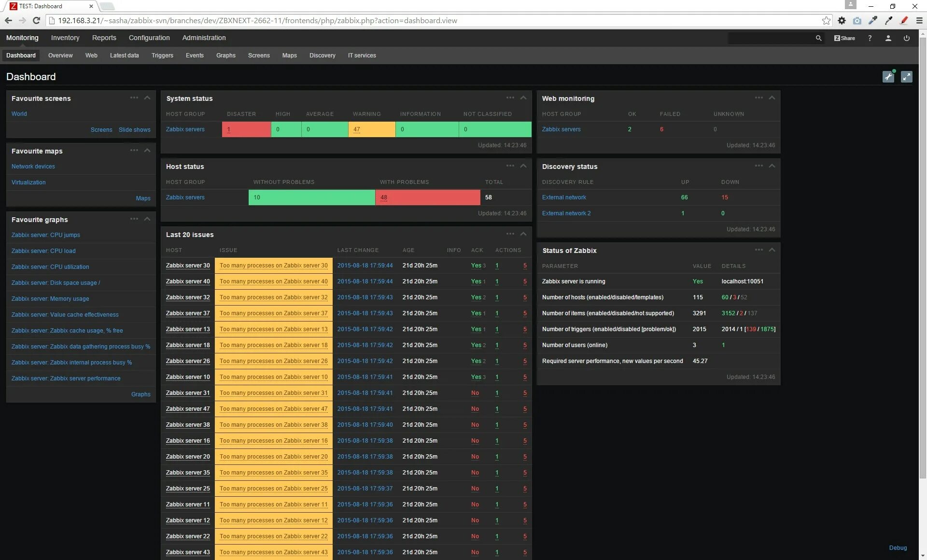The width and height of the screenshot is (927, 560).
Task: Open the Configuration menu
Action: pyautogui.click(x=149, y=38)
